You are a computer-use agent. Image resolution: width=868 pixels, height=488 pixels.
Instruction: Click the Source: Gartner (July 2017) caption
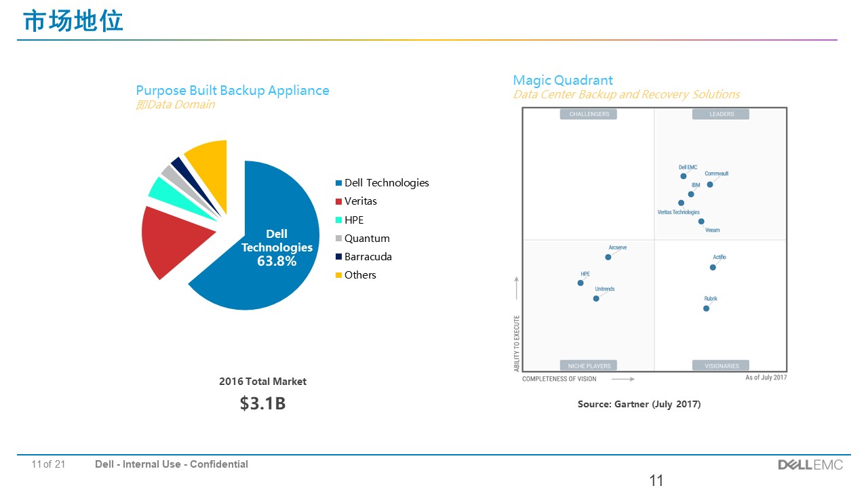(x=639, y=404)
